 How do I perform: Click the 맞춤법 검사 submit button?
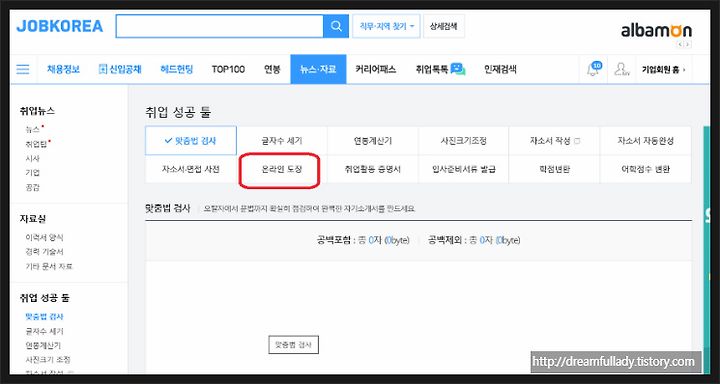293,344
